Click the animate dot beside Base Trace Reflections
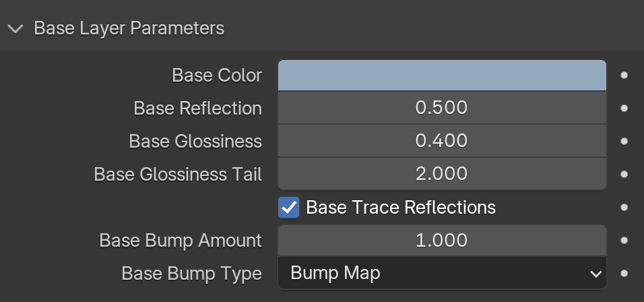Screen dimensions: 644x302 (x=624, y=207)
